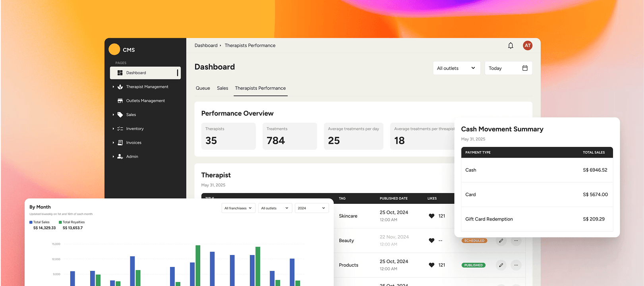Click the Dashboard grid icon in sidebar
Screen dimensions: 644x286
point(120,73)
